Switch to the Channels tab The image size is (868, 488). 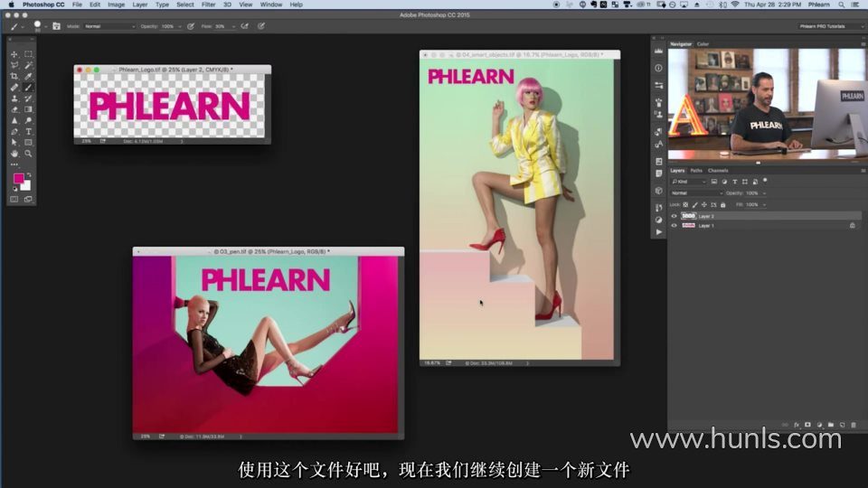point(718,171)
